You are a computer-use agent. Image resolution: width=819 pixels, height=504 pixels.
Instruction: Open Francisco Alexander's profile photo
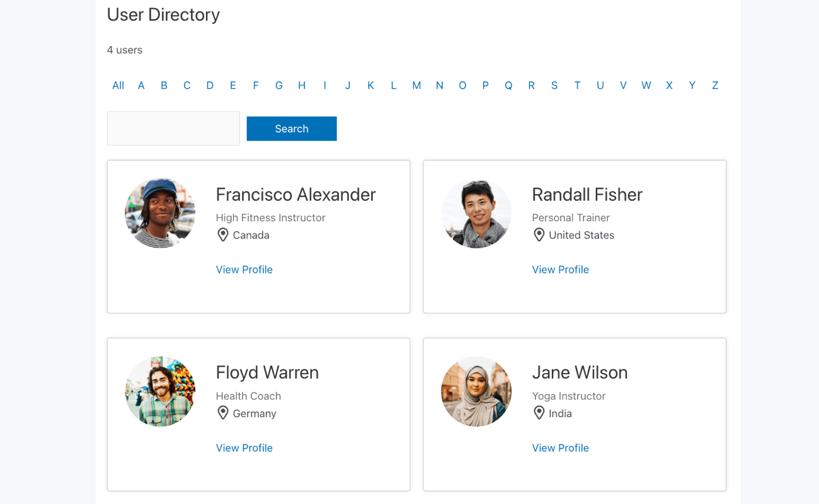point(160,213)
